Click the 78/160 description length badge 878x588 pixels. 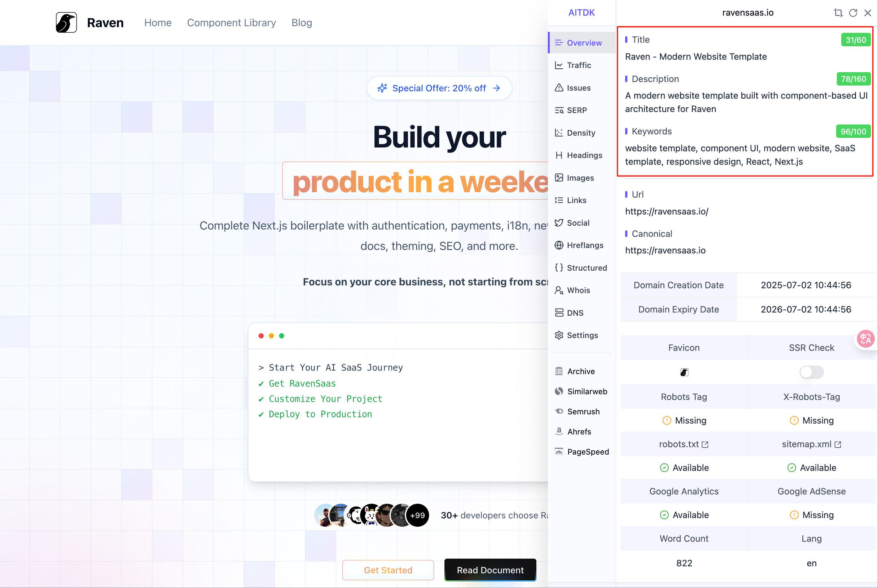853,79
